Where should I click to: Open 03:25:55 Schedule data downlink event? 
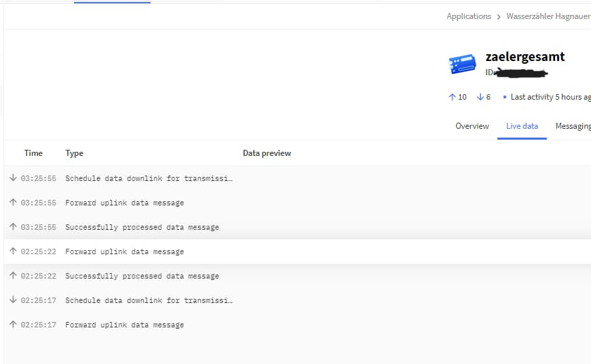tap(297, 178)
